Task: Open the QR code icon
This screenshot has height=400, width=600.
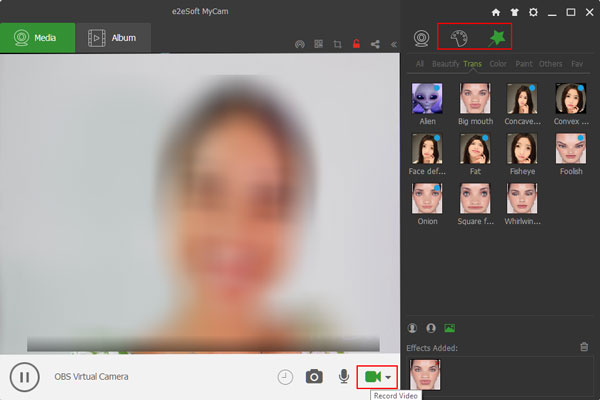Action: (319, 44)
